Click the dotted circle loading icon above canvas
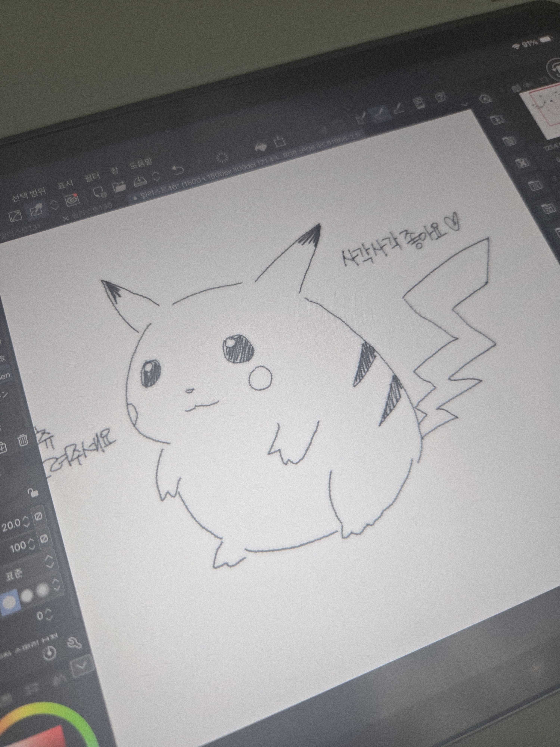The image size is (560, 747). click(x=223, y=157)
